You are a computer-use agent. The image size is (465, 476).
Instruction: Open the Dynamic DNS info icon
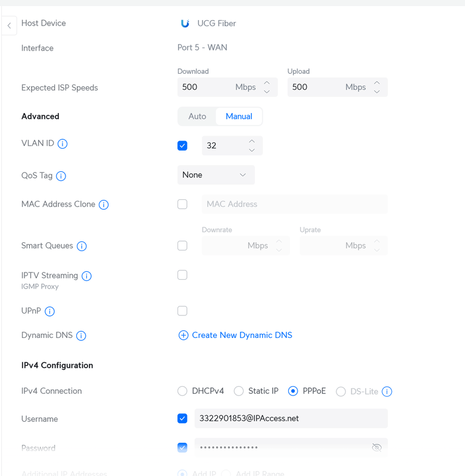81,336
